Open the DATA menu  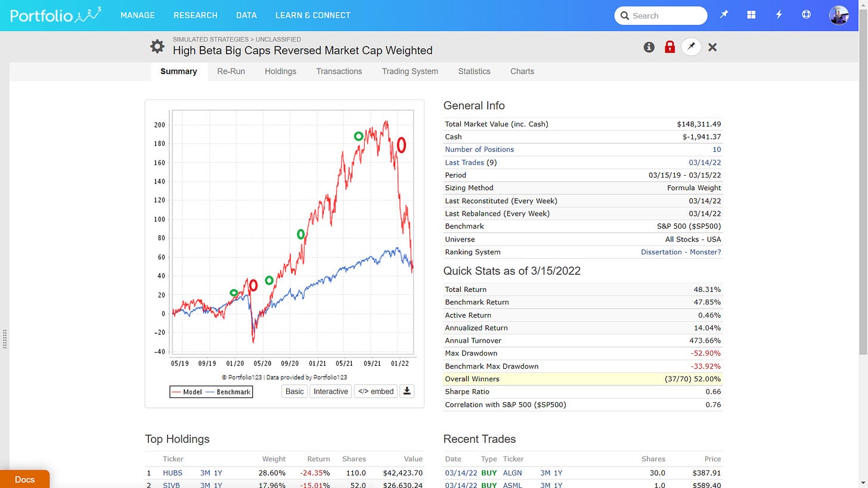pos(246,15)
